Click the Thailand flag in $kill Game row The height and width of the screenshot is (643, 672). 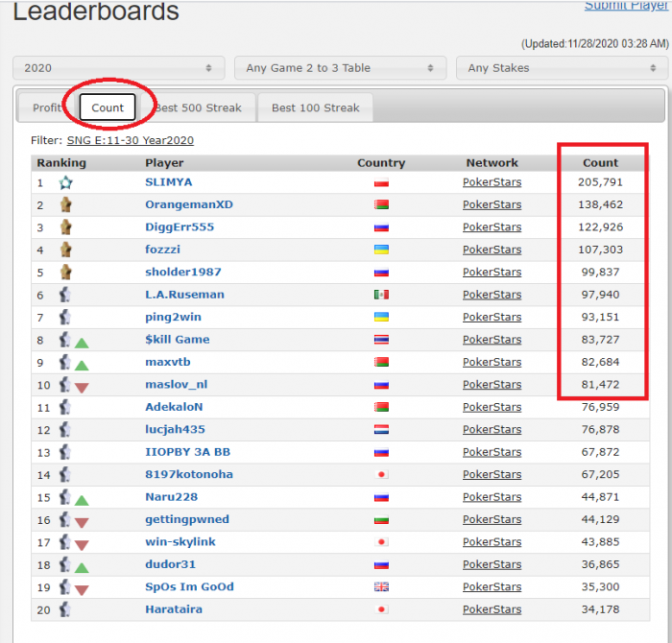(x=381, y=340)
